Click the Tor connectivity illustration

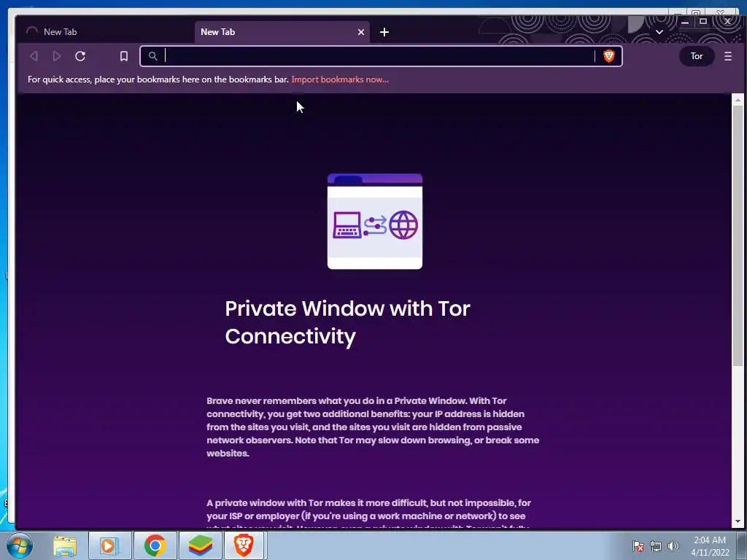(x=375, y=222)
